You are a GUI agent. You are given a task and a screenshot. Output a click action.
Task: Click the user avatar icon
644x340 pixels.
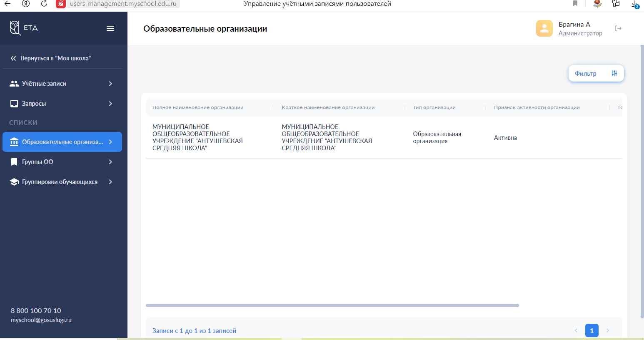544,28
